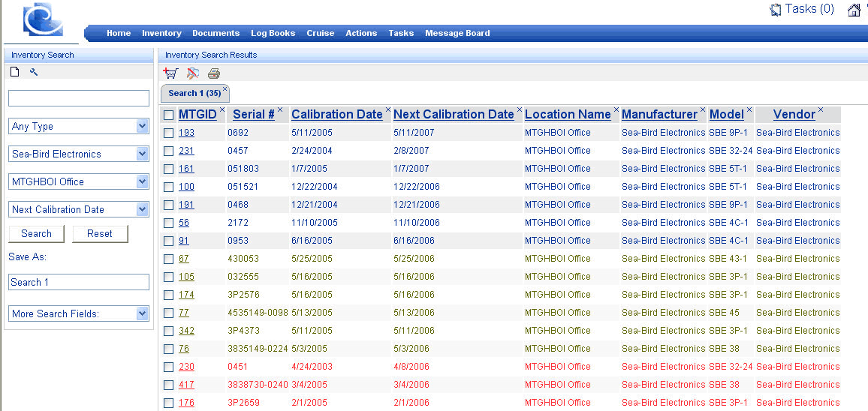Check the box for MTGID 161
Image resolution: width=868 pixels, height=411 pixels.
click(168, 169)
